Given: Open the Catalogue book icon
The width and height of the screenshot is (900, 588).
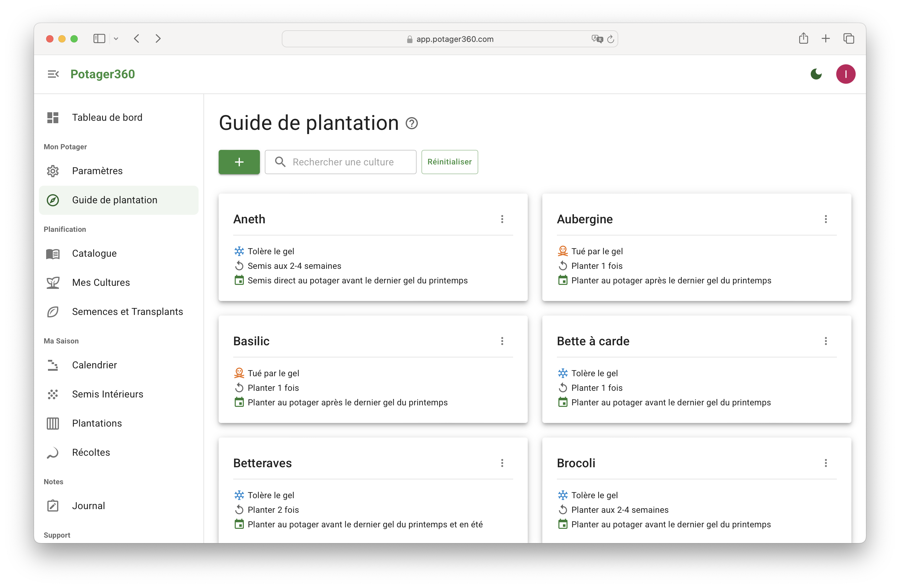Looking at the screenshot, I should point(53,254).
